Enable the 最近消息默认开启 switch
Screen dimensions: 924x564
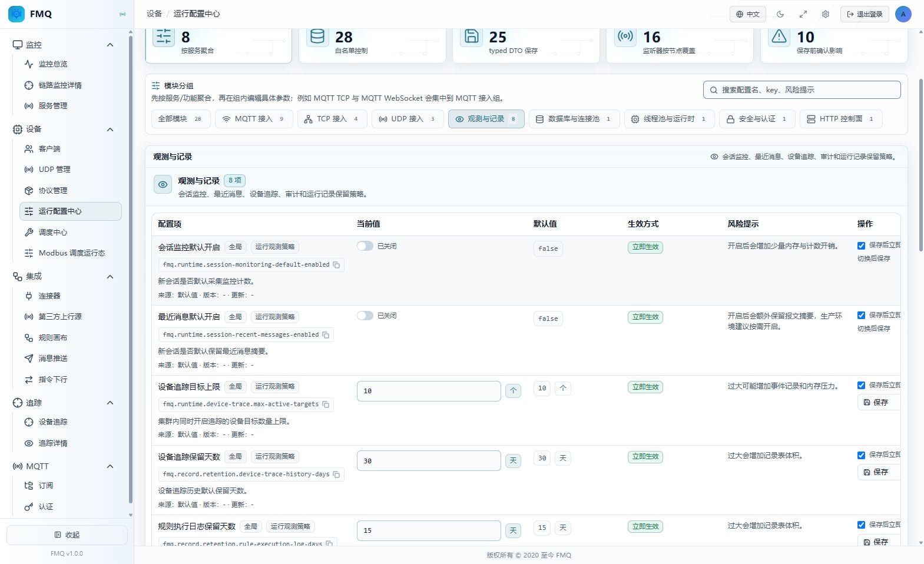365,316
